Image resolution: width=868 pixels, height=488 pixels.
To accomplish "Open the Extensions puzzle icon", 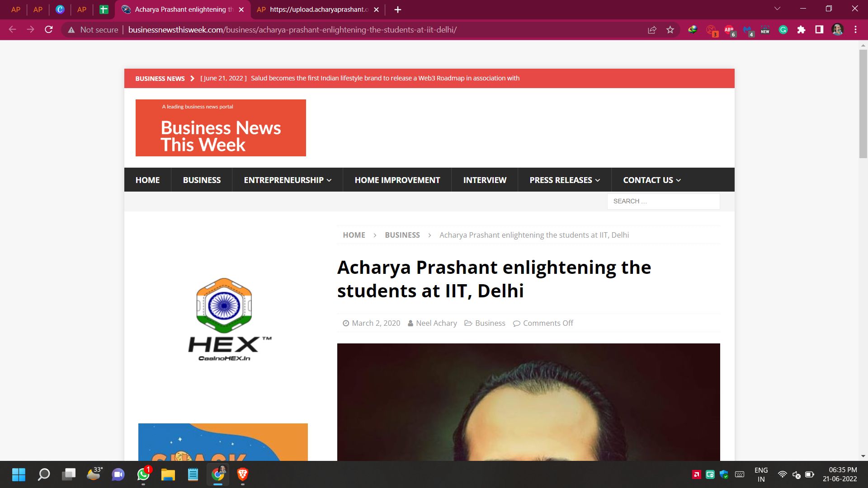I will (801, 30).
